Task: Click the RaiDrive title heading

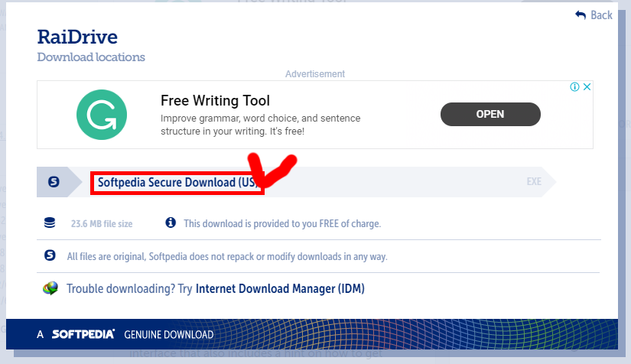Action: 77,37
